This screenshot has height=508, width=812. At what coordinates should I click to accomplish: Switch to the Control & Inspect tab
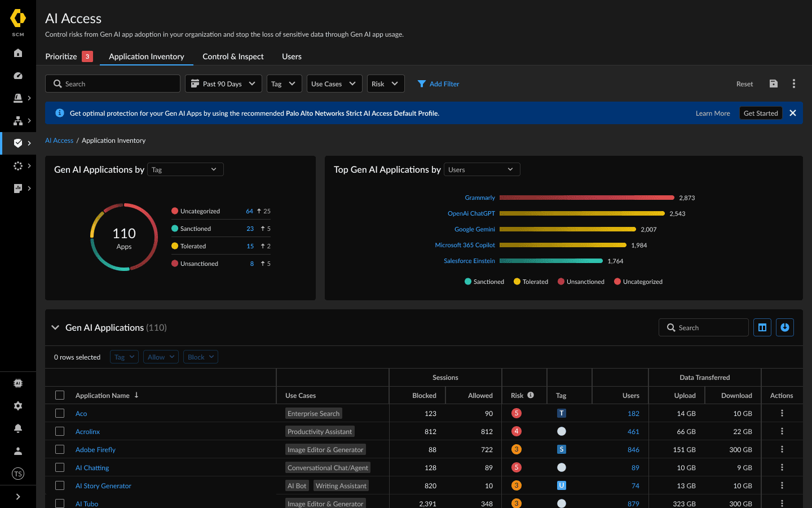tap(233, 56)
